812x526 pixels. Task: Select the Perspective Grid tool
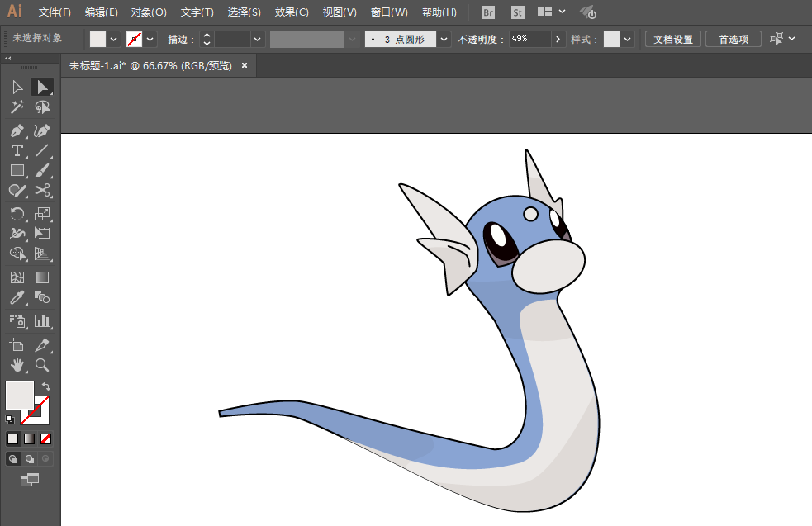coord(42,254)
